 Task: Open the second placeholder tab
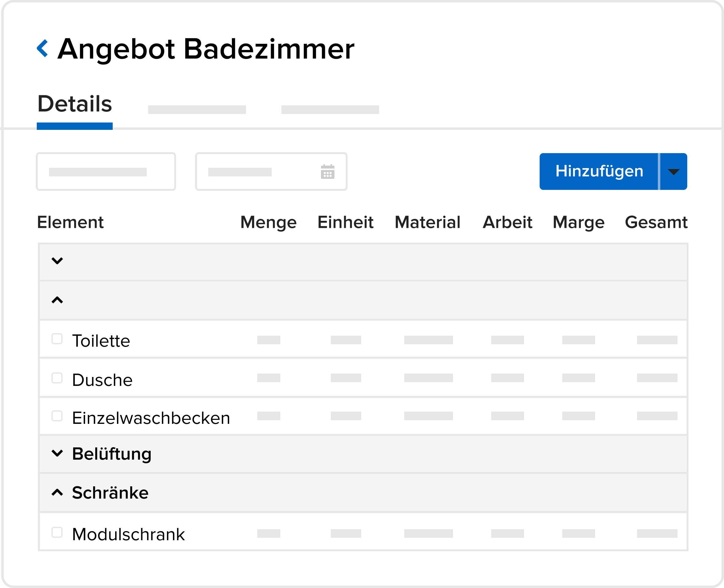tap(197, 109)
